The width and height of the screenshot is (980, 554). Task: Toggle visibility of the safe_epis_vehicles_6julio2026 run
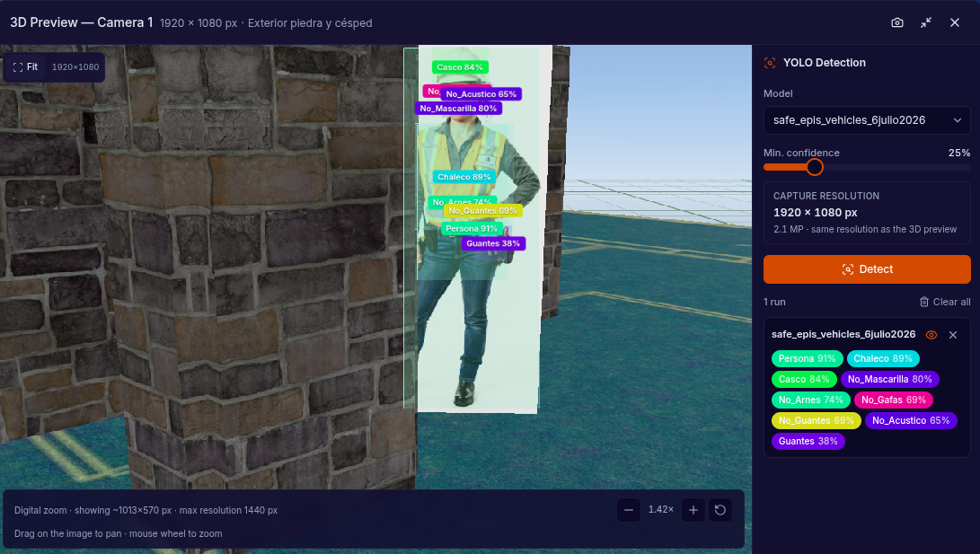pos(931,335)
